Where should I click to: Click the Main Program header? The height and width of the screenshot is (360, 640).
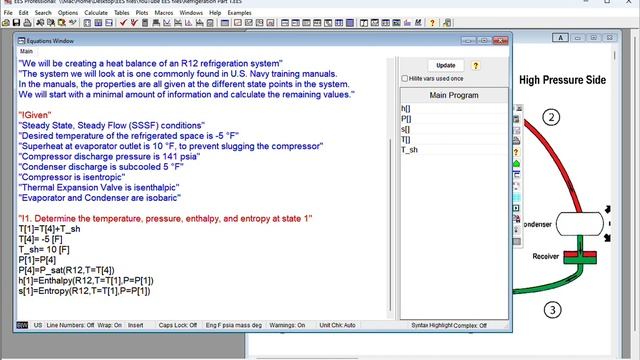pyautogui.click(x=454, y=95)
